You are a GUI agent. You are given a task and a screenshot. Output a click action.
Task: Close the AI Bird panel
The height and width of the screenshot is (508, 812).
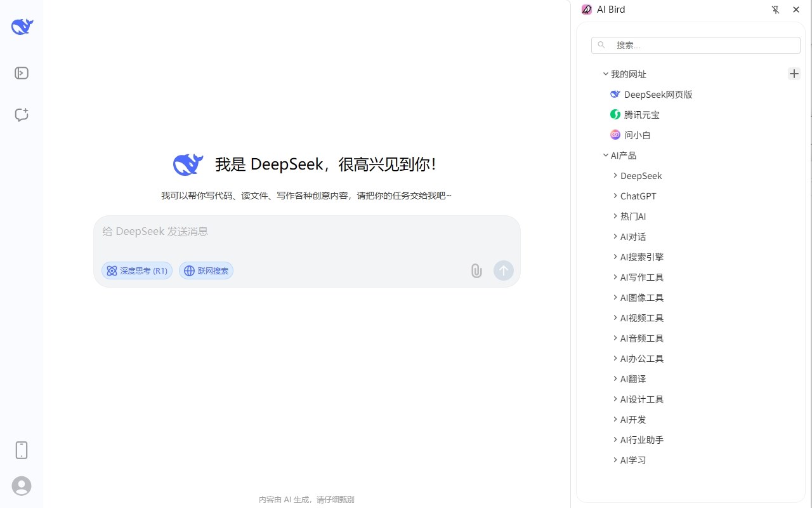click(796, 10)
